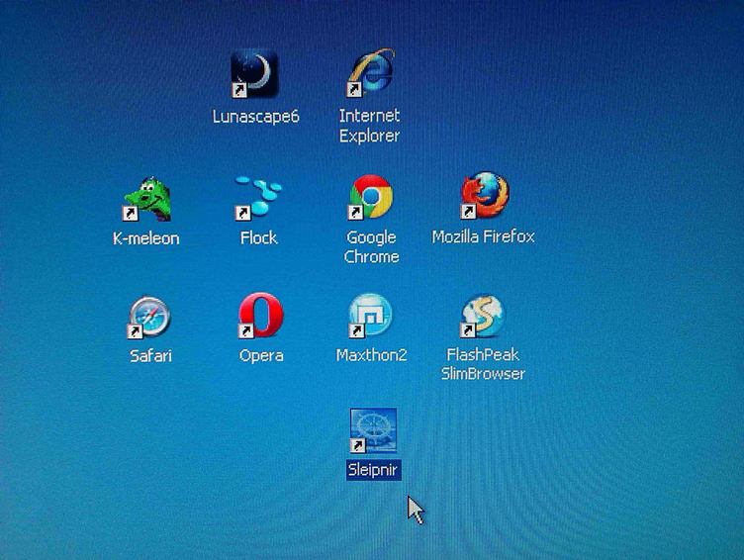Click the highlighted "Sleipnir" label
The height and width of the screenshot is (560, 744).
[373, 470]
